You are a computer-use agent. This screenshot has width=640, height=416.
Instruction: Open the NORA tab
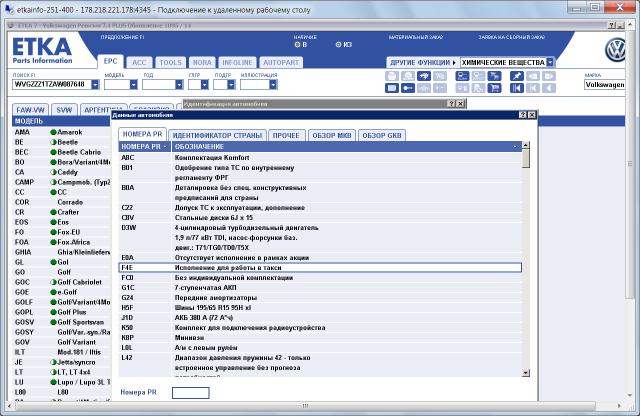pos(202,62)
